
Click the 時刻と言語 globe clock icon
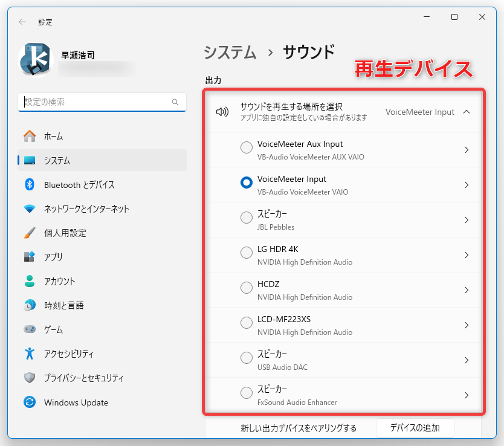(30, 305)
